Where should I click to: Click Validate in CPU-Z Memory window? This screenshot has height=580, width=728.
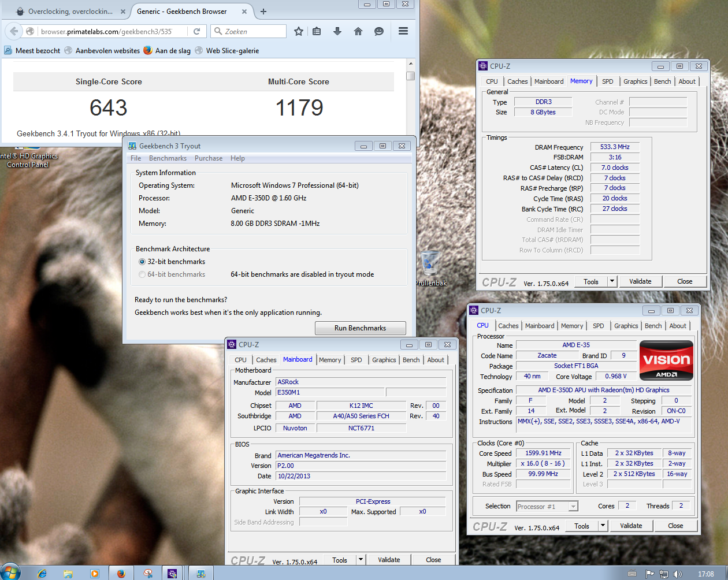[640, 281]
